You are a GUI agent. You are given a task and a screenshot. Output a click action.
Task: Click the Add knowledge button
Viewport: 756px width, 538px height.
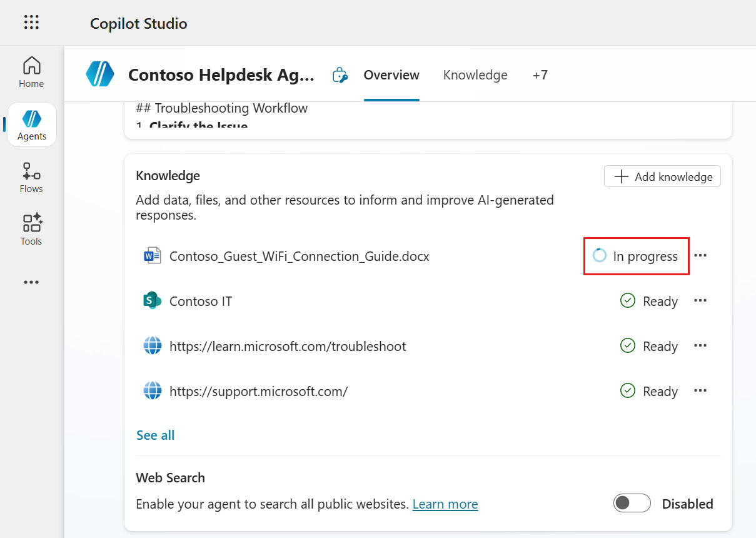click(x=662, y=176)
